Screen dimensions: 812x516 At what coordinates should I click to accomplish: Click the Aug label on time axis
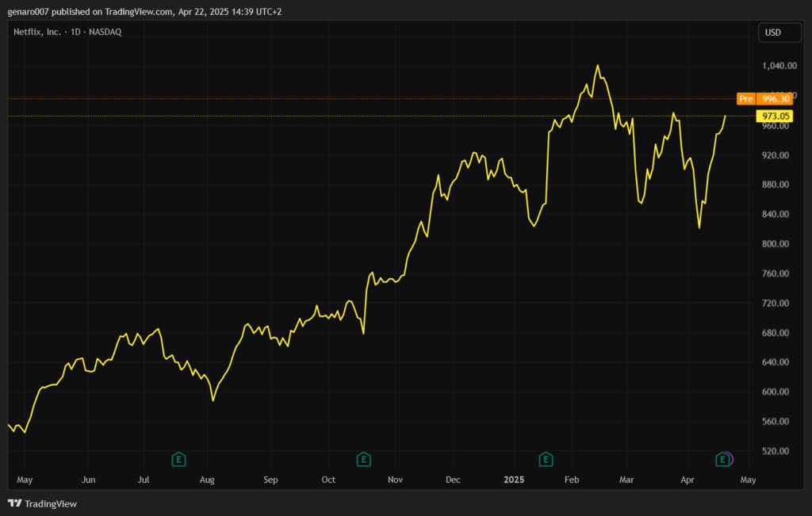[x=207, y=480]
